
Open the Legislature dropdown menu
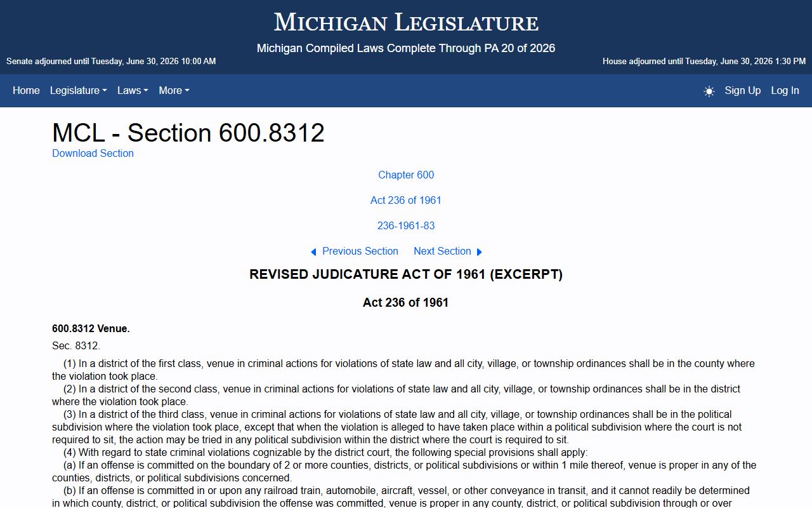coord(78,91)
